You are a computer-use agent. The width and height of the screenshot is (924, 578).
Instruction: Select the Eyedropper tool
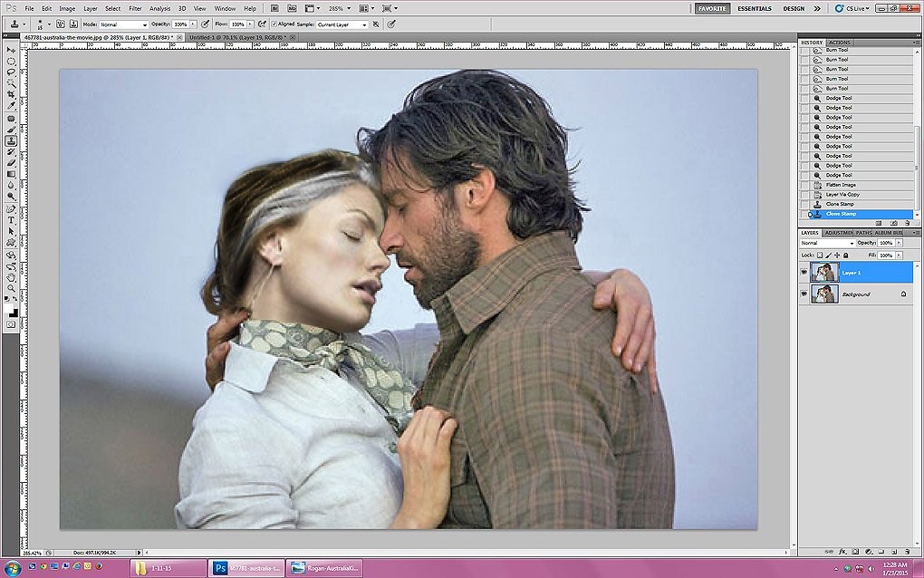tap(11, 106)
